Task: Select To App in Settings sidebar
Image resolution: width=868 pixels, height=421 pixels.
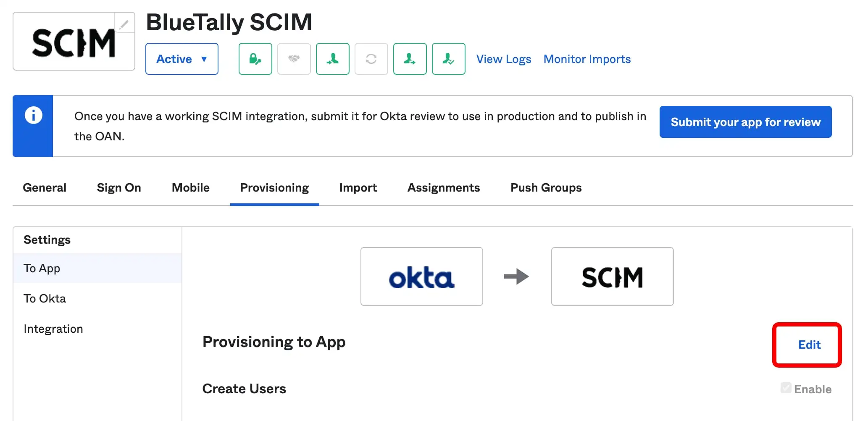Action: (97, 268)
